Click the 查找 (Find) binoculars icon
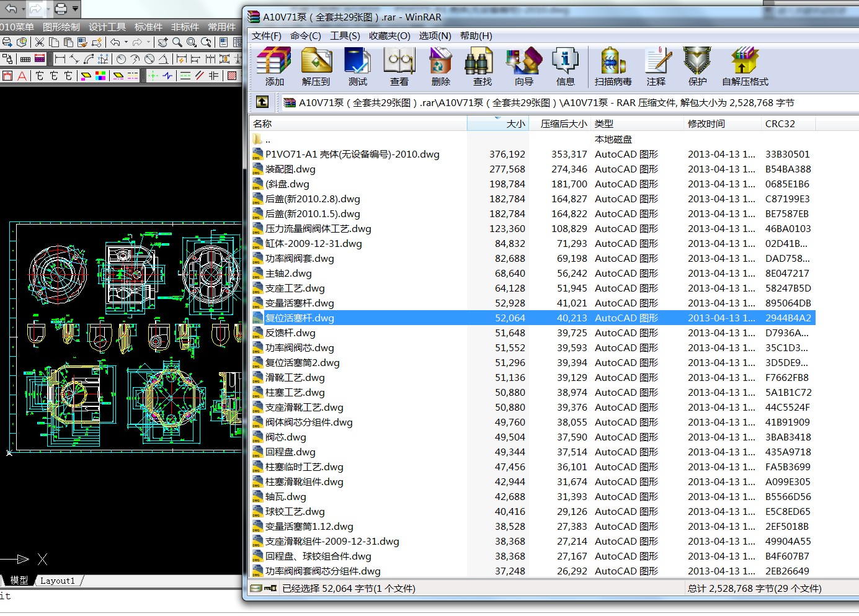859x616 pixels. click(x=482, y=66)
